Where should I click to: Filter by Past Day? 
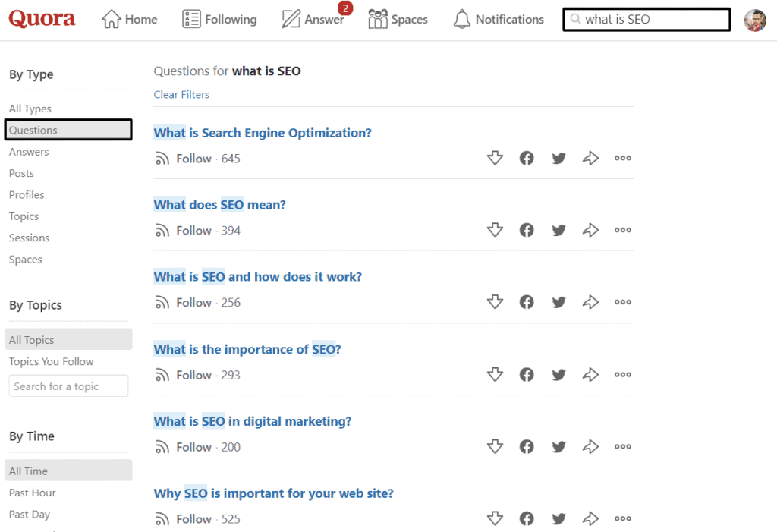coord(30,514)
